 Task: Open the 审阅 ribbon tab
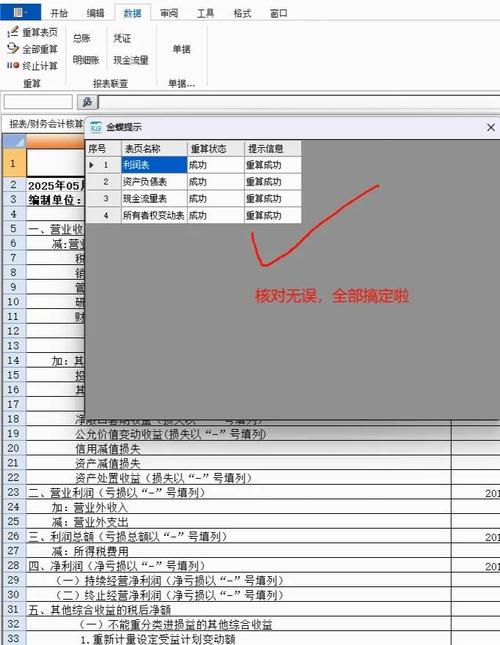coord(169,13)
